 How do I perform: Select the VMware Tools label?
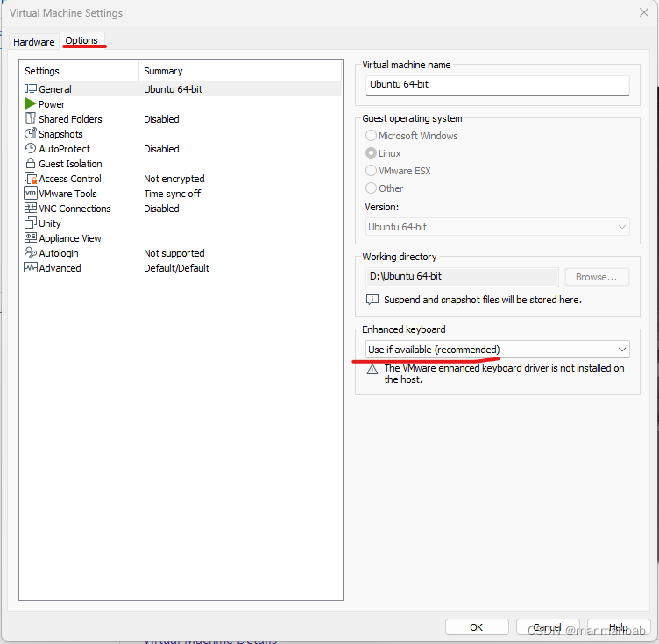point(67,194)
